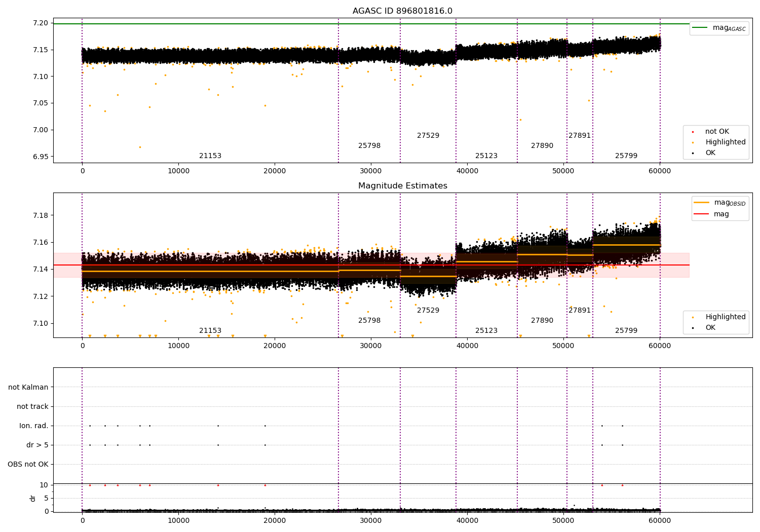Click OBSID label 25799 in Magnitude Estimates plot
760x532 pixels.
(x=626, y=331)
